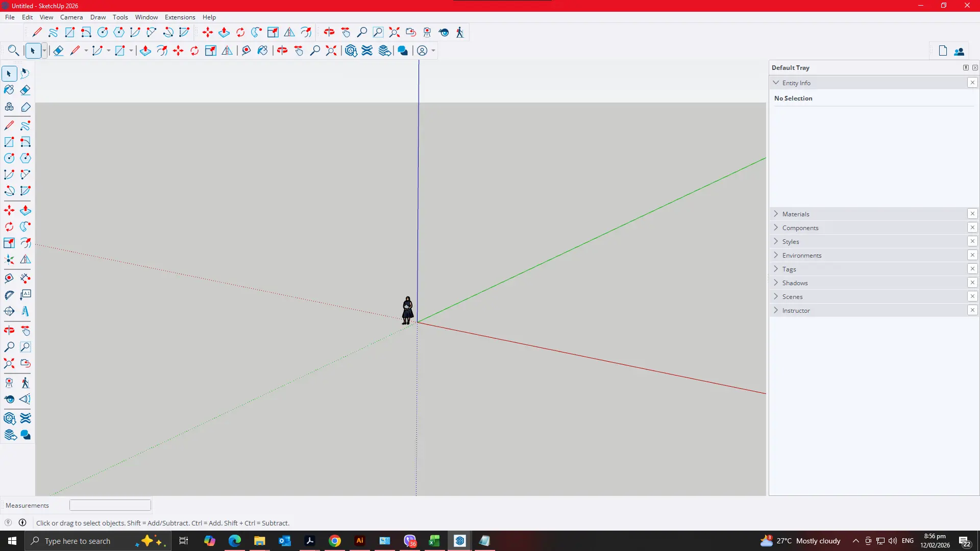Open the Line tool dropdown arrow
980x551 pixels.
86,51
